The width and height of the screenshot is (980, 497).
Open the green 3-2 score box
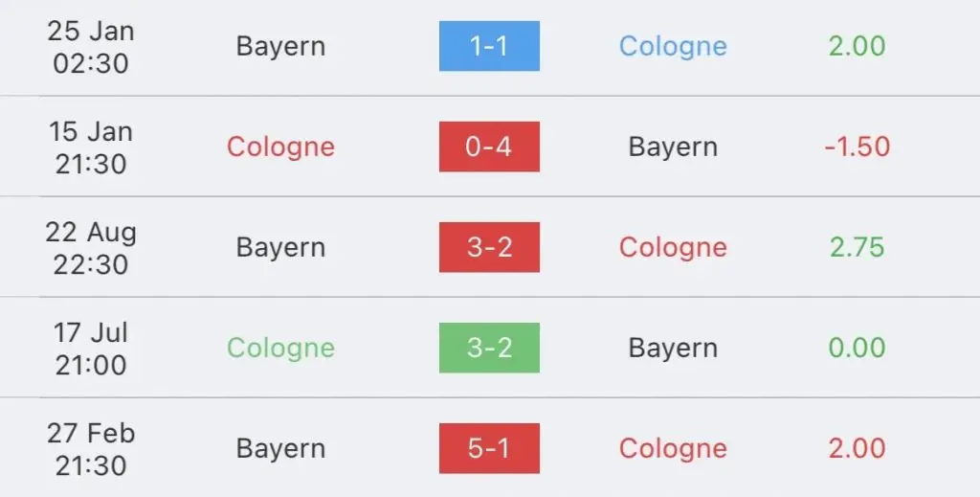489,349
